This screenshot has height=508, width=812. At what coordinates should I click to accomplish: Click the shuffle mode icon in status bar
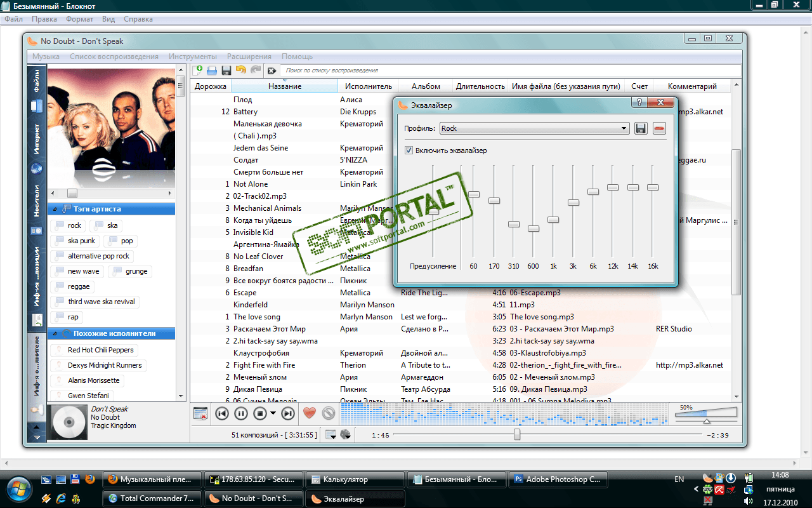(x=346, y=435)
